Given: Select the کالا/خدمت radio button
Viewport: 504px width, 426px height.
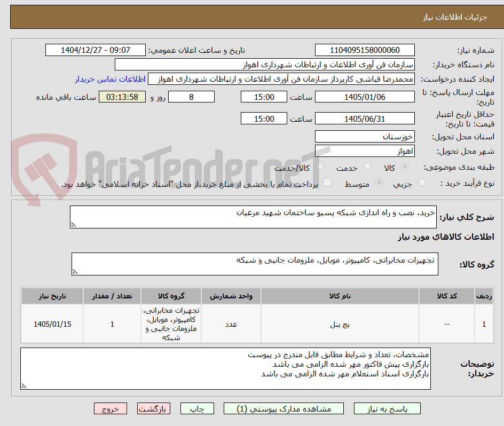Looking at the screenshot, I should point(320,167).
